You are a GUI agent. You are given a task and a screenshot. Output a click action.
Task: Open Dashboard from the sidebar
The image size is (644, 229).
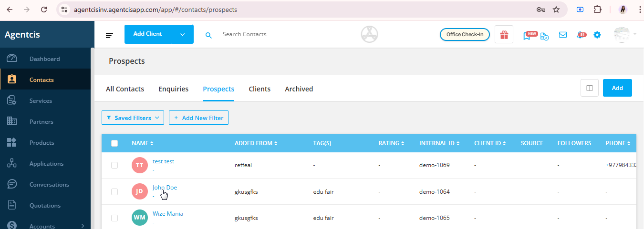point(44,59)
